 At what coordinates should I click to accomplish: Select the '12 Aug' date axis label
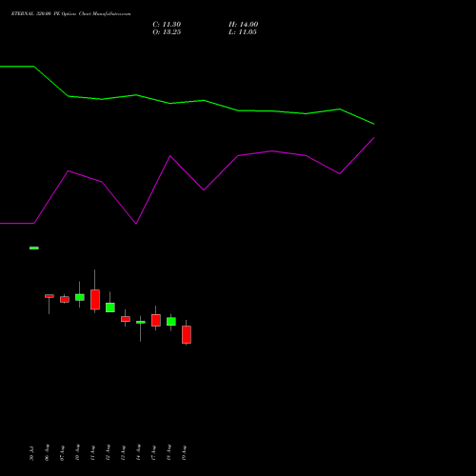(108, 452)
